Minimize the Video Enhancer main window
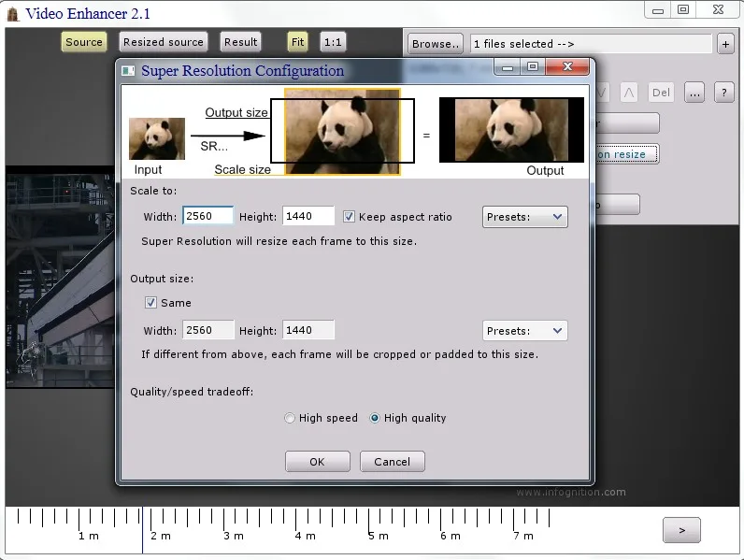The image size is (744, 560). (x=658, y=10)
